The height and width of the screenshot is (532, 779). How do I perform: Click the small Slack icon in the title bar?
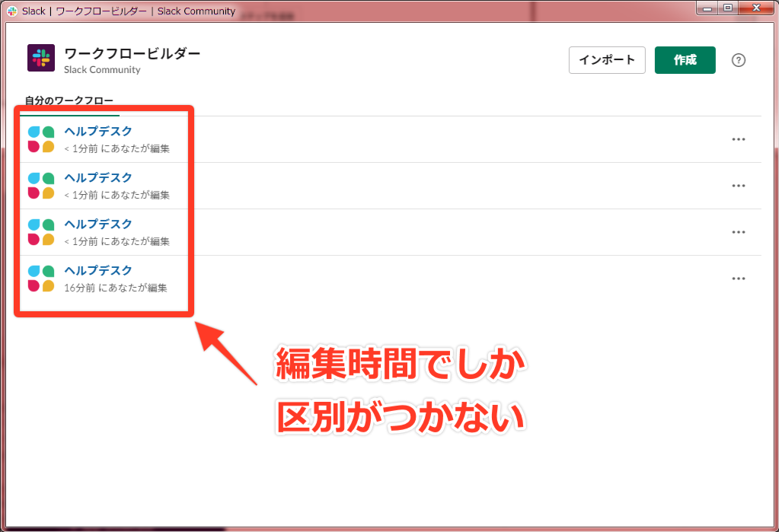[12, 11]
